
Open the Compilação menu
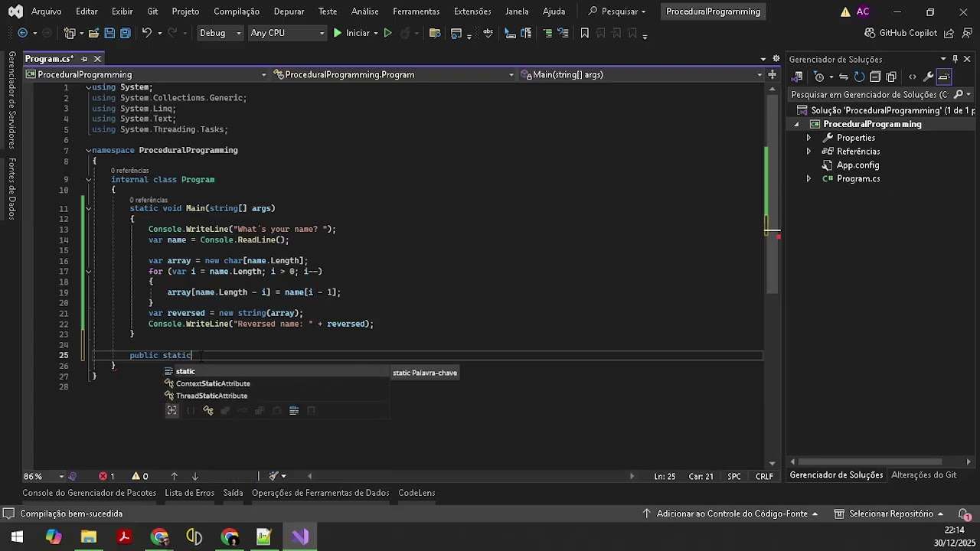click(237, 11)
